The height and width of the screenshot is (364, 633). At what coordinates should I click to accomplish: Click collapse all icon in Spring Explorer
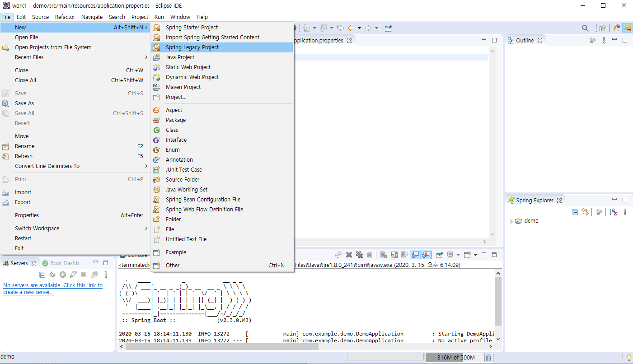pos(575,212)
